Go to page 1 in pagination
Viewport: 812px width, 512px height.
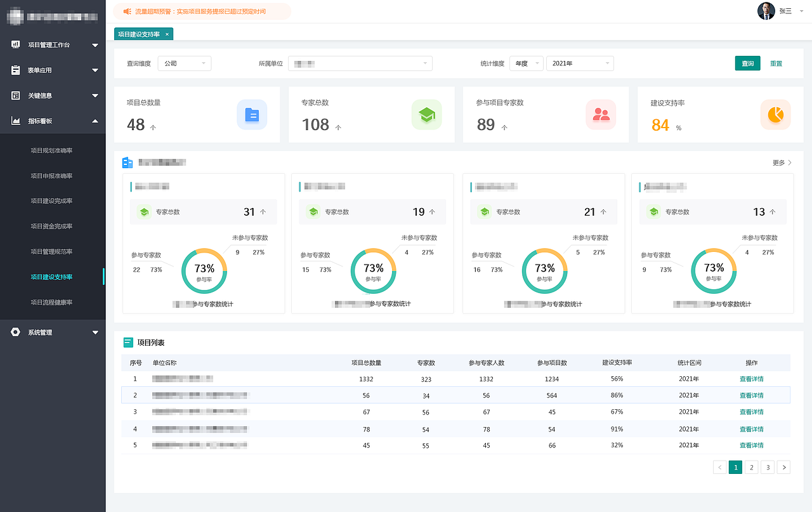tap(735, 468)
